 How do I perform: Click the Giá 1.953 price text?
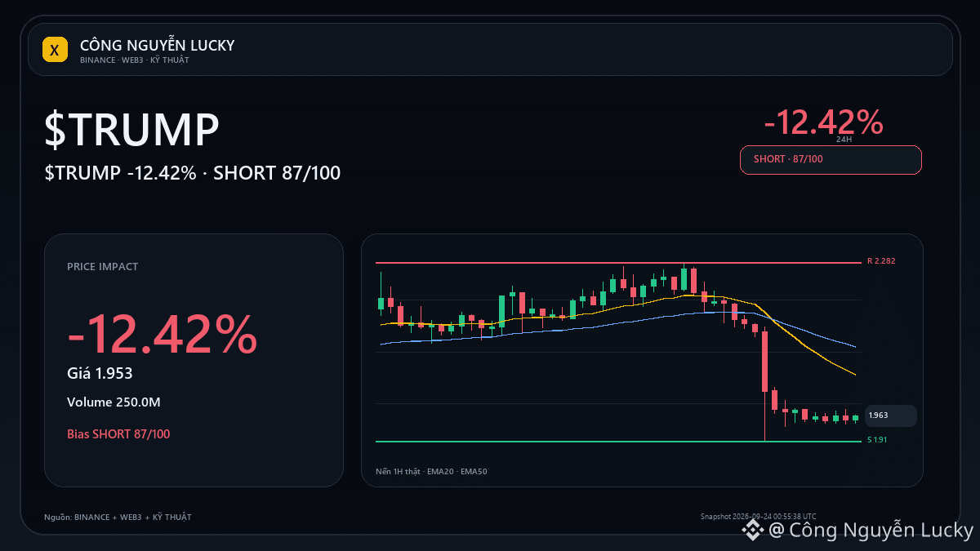[x=100, y=373]
